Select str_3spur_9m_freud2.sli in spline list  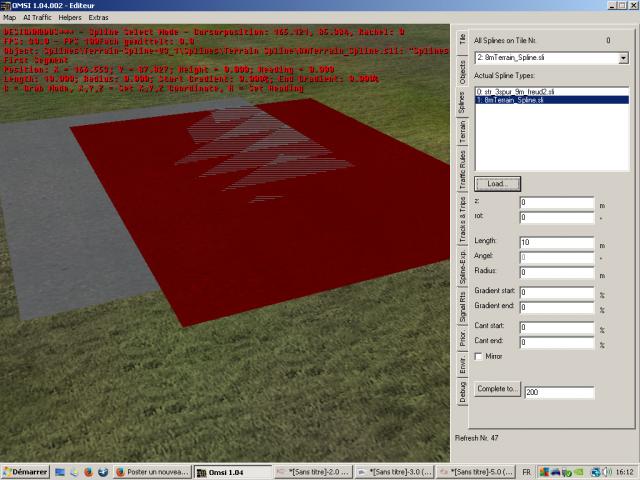(551, 92)
